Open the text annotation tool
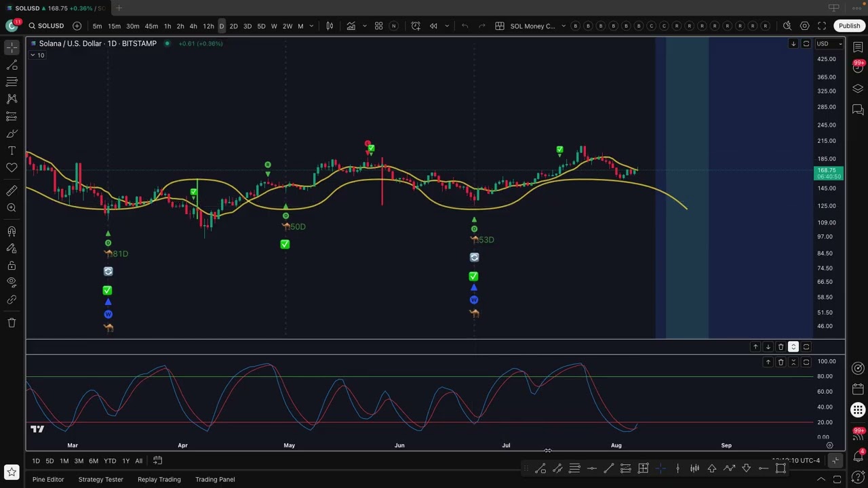 (x=12, y=150)
